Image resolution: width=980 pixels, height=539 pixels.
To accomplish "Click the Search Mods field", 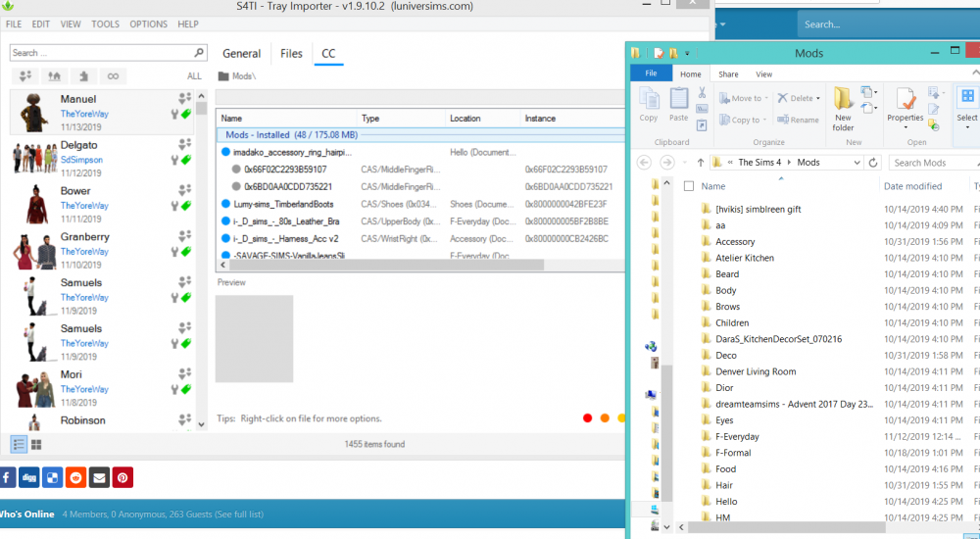I will (934, 163).
